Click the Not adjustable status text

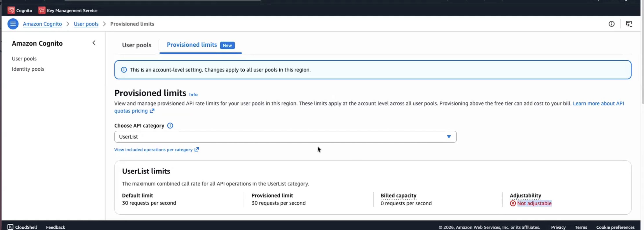pyautogui.click(x=534, y=203)
